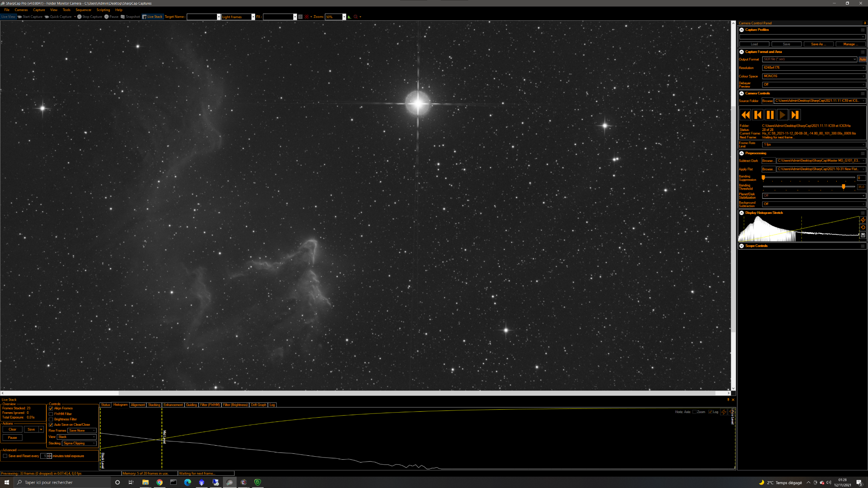Pin the Camera Control Panel
The width and height of the screenshot is (868, 488).
pos(865,23)
